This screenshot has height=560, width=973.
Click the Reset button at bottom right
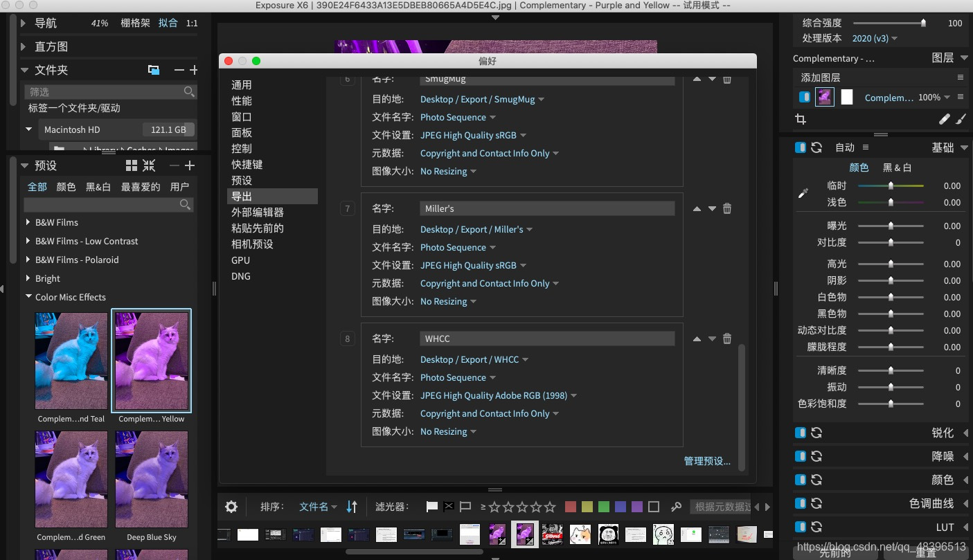click(925, 553)
